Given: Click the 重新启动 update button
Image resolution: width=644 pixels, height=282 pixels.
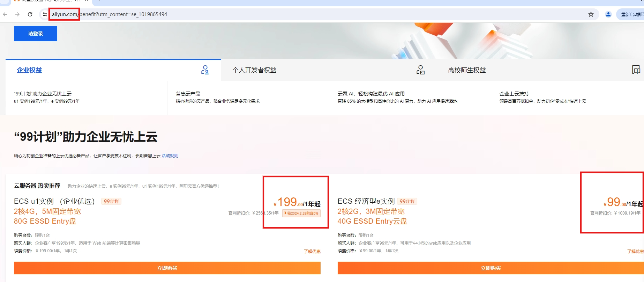Looking at the screenshot, I should tap(631, 14).
